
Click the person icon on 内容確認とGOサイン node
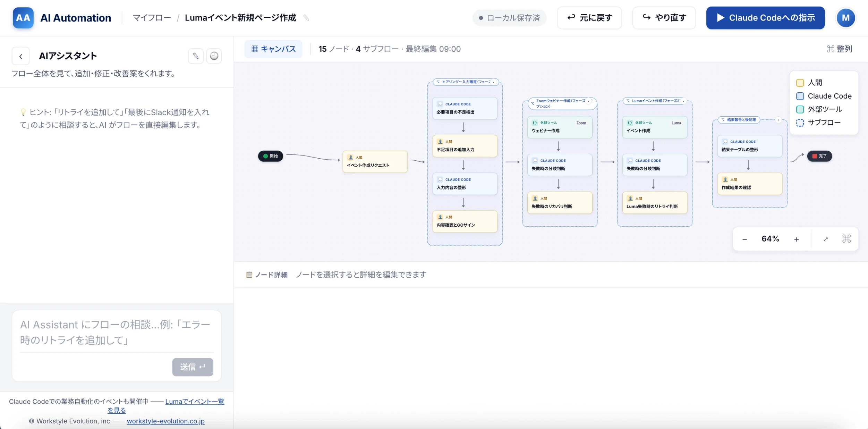(440, 217)
